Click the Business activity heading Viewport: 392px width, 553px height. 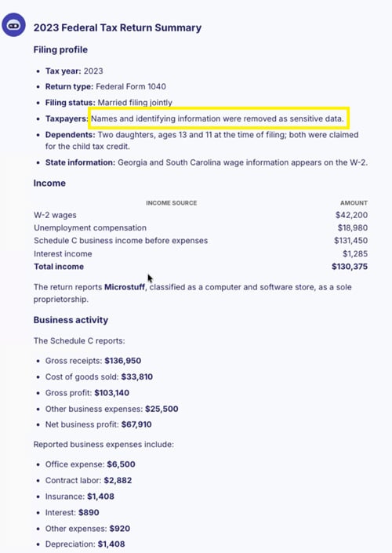tap(71, 320)
